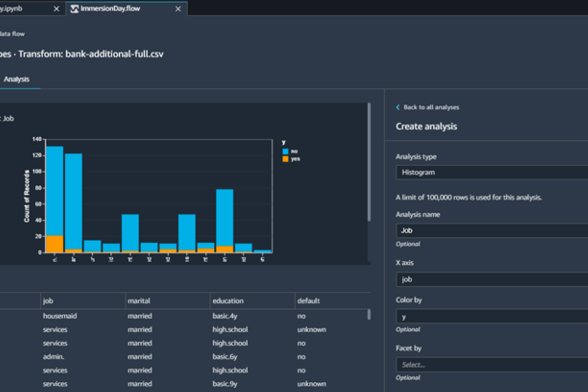The image size is (588, 392).
Task: Click back chevron next to all analyses
Action: point(398,107)
